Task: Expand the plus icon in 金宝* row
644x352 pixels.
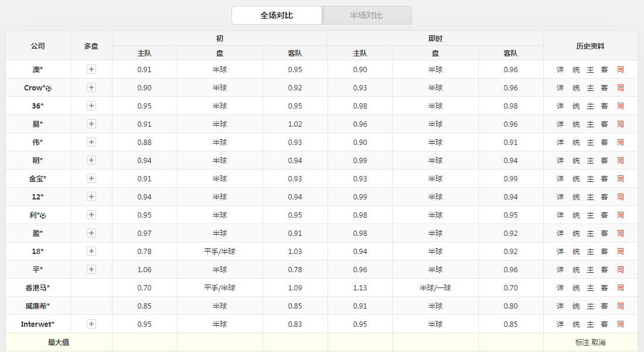Action: [x=91, y=178]
